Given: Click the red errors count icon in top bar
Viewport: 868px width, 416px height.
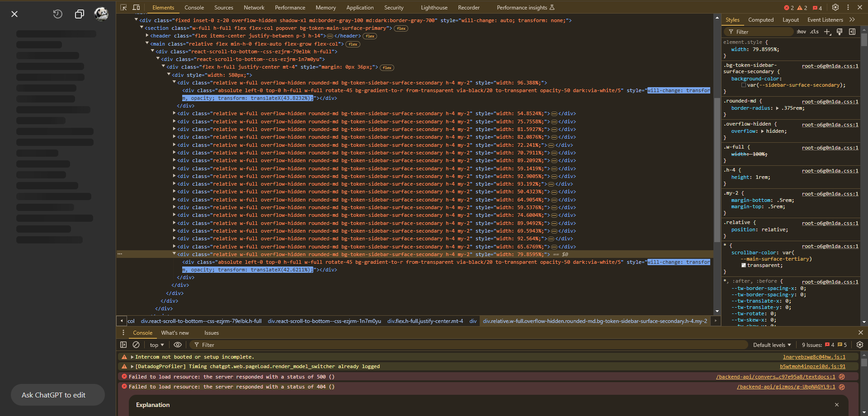Looking at the screenshot, I should pyautogui.click(x=789, y=8).
